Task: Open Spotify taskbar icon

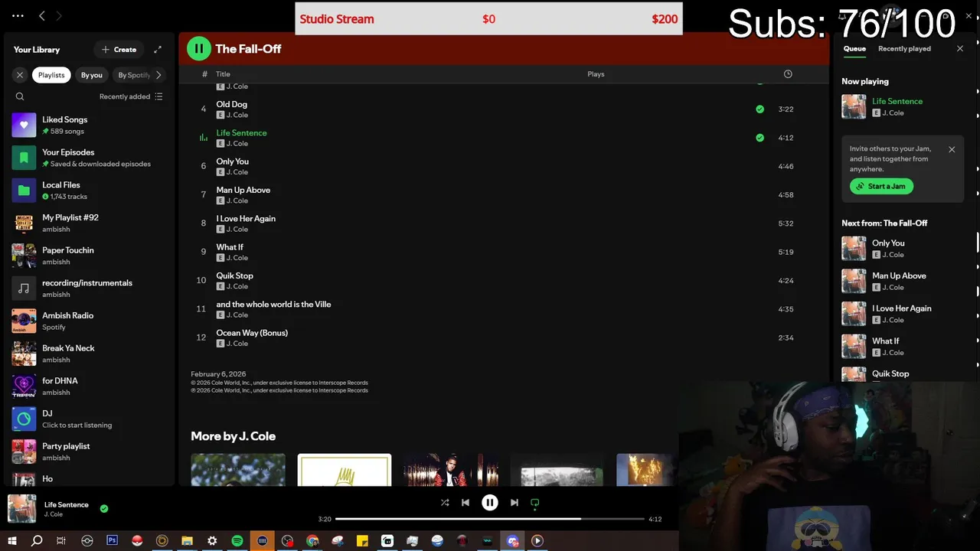Action: pos(237,540)
